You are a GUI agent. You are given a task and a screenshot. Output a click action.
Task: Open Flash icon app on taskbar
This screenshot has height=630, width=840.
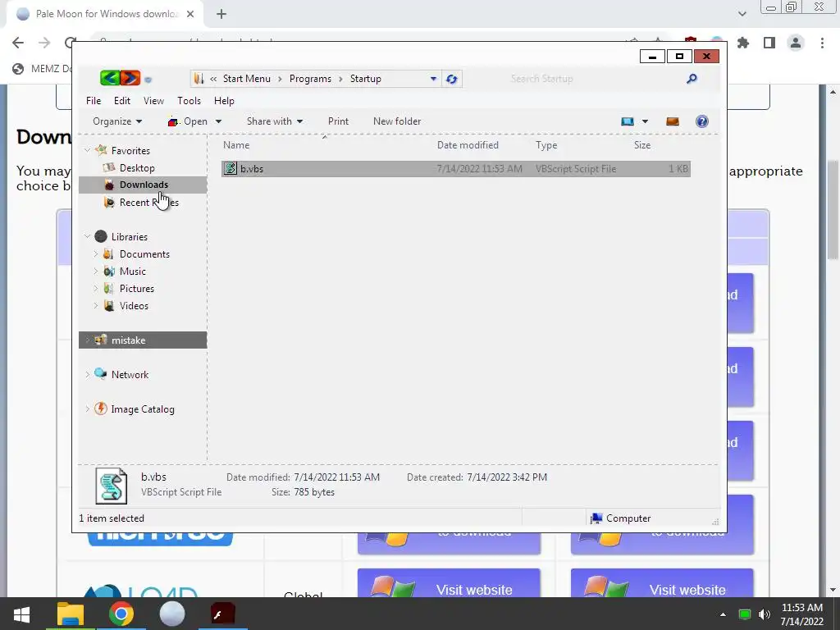(x=223, y=614)
